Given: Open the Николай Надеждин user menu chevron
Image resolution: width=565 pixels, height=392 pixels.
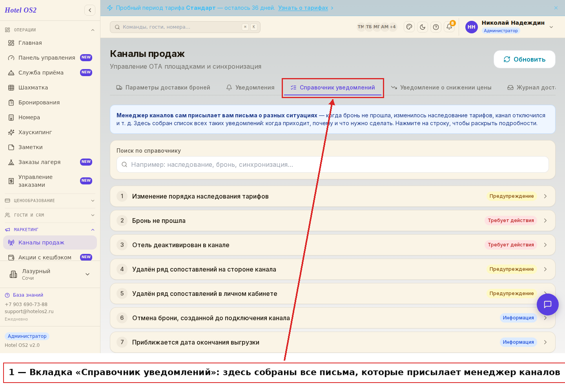Looking at the screenshot, I should click(551, 27).
